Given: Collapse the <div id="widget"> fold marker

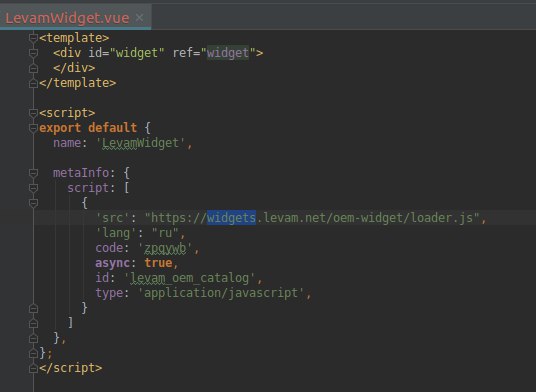Looking at the screenshot, I should pos(33,53).
